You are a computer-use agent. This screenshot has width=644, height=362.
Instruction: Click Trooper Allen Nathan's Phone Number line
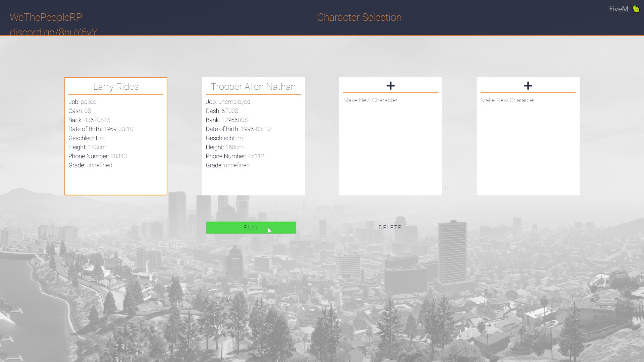(x=235, y=156)
